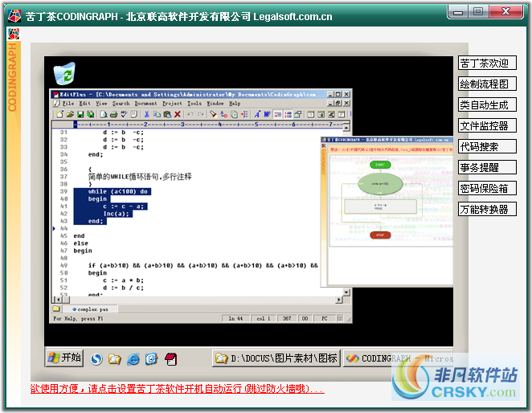
Task: Click the Print icon in EditPlus toolbar
Action: coord(113,114)
